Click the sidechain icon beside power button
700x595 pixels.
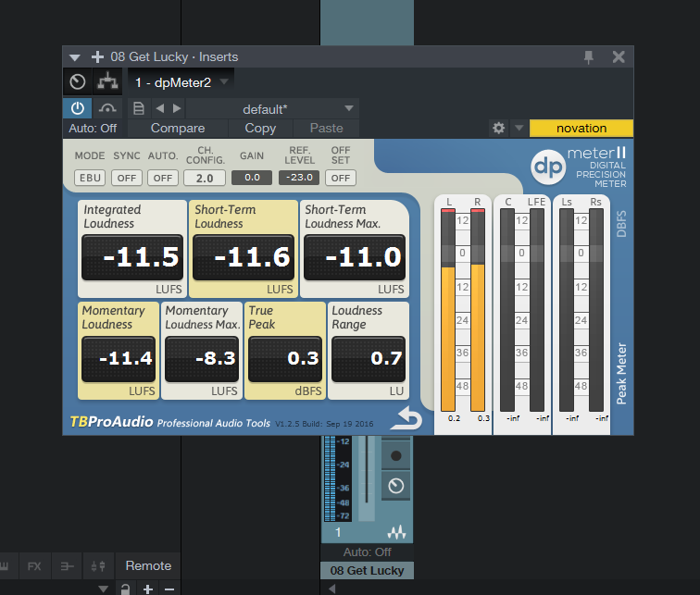coord(107,108)
